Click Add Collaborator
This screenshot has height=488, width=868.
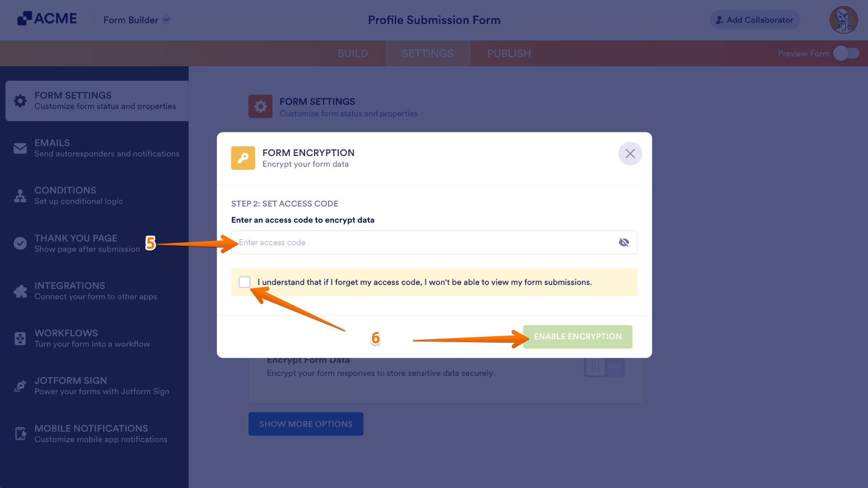[x=755, y=20]
